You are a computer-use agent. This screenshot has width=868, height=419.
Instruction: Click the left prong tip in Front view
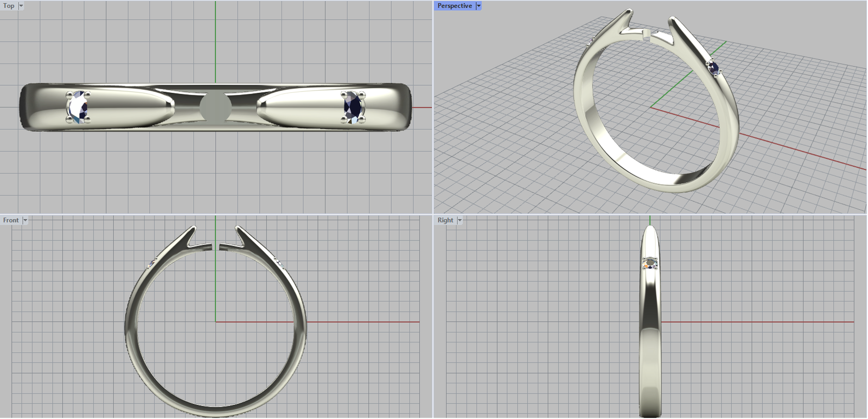click(x=193, y=228)
